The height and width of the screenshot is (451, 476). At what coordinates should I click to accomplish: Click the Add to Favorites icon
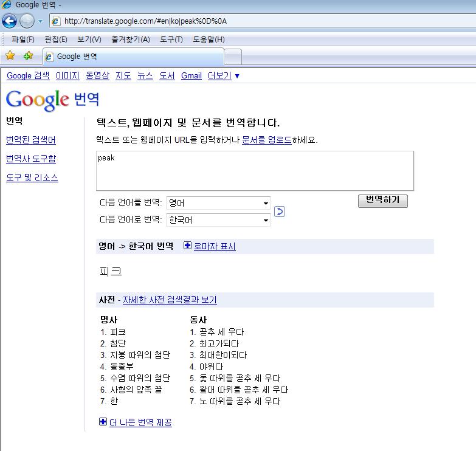pos(28,55)
